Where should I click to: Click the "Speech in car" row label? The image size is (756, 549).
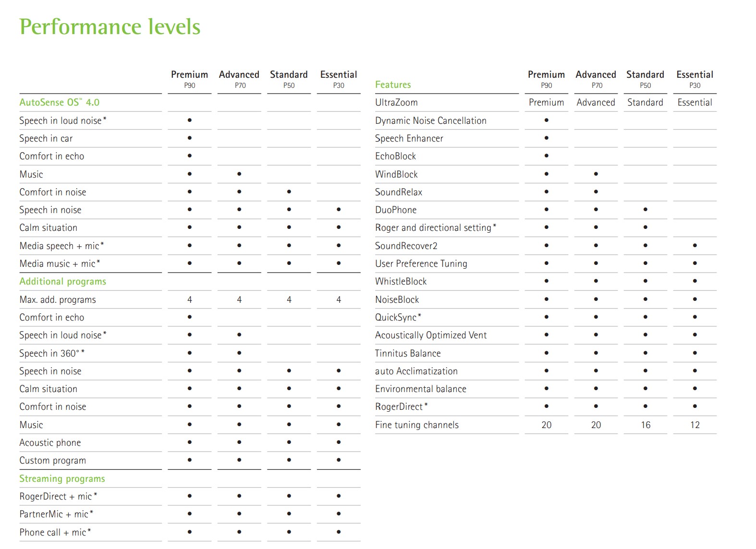click(x=46, y=138)
